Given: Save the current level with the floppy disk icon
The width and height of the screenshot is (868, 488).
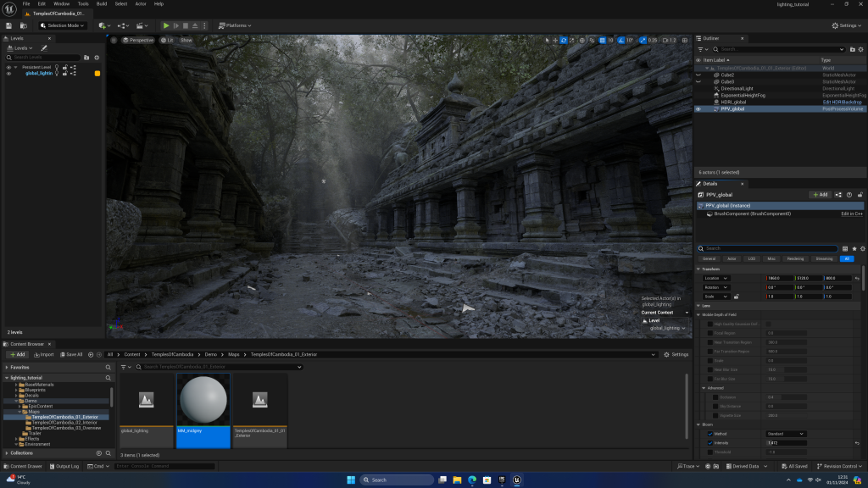Looking at the screenshot, I should click(x=8, y=25).
